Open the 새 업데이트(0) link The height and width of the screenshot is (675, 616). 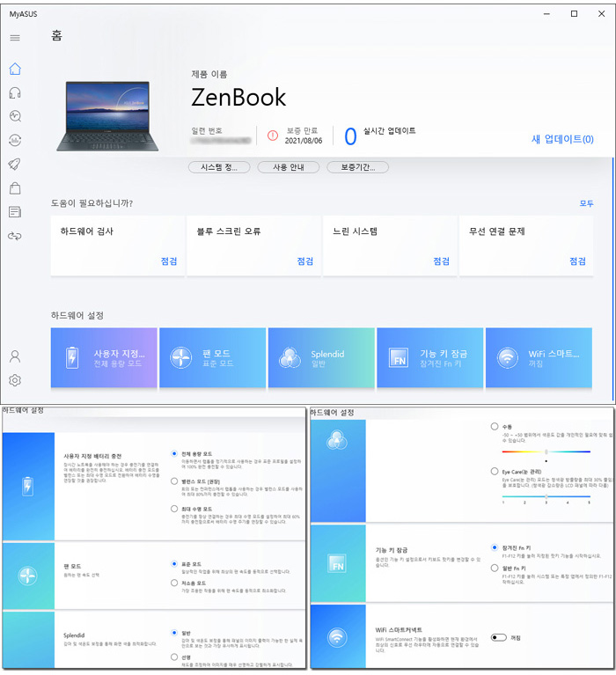[x=562, y=139]
